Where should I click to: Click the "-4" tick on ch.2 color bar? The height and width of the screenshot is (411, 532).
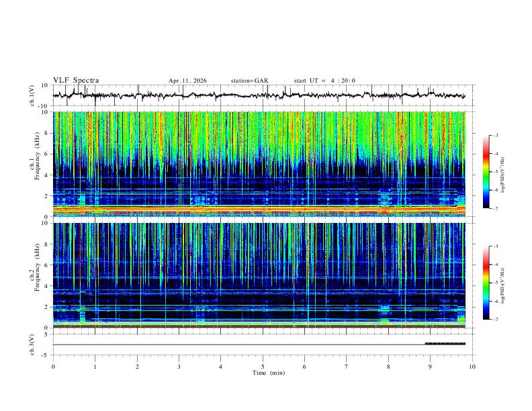[x=495, y=265]
